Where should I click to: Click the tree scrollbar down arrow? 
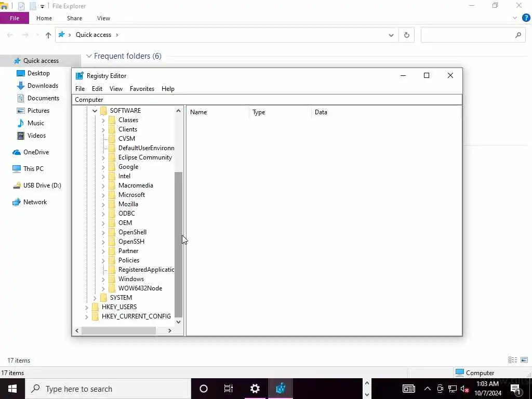179,322
